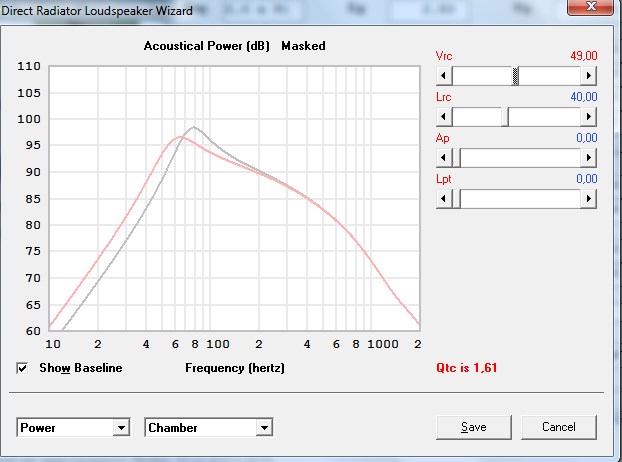Increase Lpt with the right arrow
622x462 pixels.
589,199
